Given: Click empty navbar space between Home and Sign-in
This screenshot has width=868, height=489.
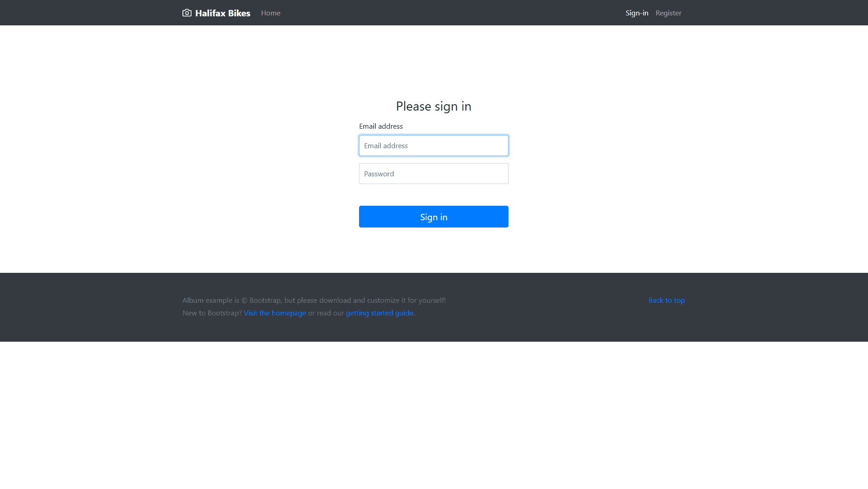Looking at the screenshot, I should (x=453, y=13).
